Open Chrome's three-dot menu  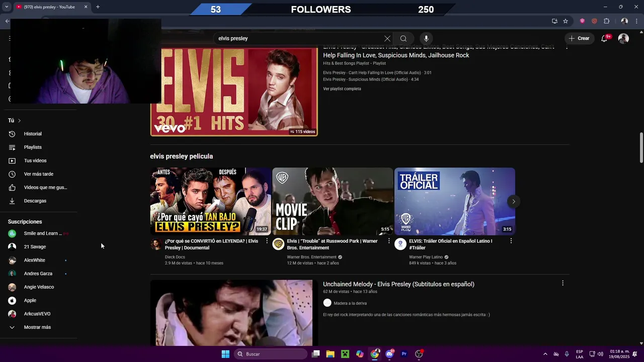tap(636, 21)
